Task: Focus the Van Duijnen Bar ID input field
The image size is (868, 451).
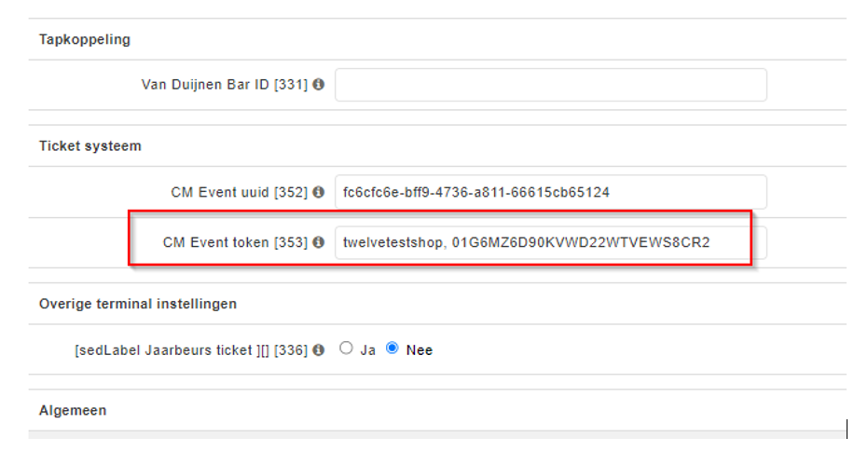Action: click(x=550, y=85)
